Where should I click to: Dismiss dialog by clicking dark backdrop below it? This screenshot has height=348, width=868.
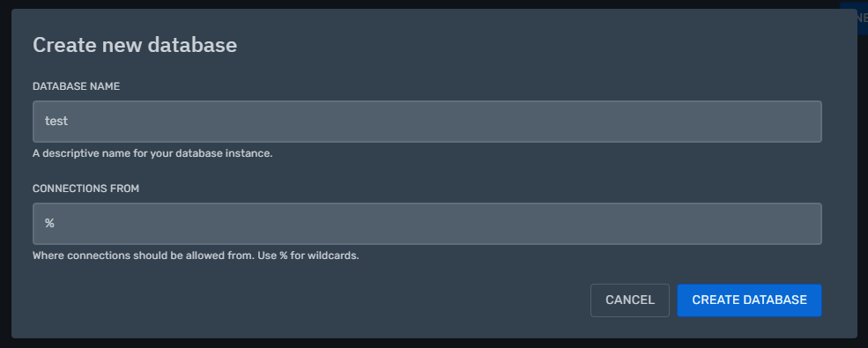434,344
